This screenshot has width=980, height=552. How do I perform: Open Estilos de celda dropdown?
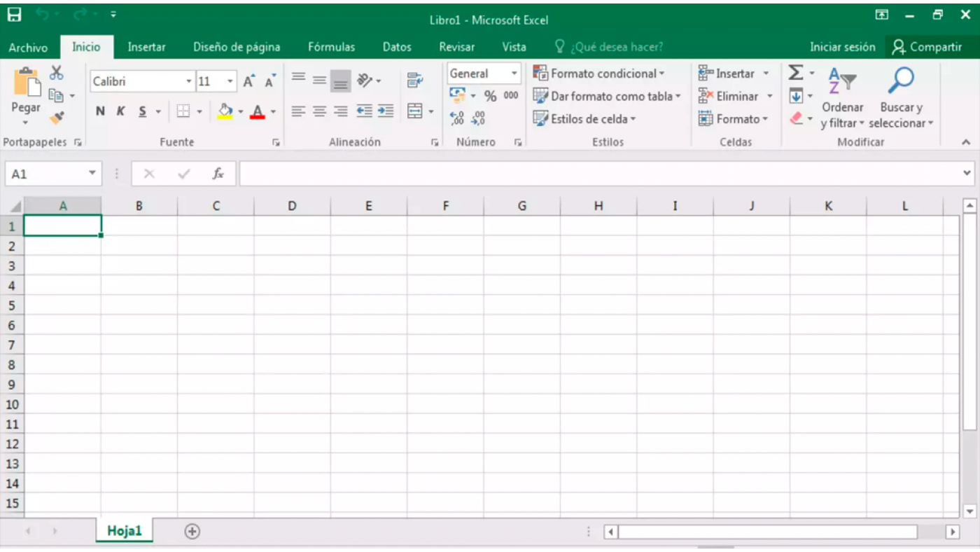pyautogui.click(x=584, y=119)
